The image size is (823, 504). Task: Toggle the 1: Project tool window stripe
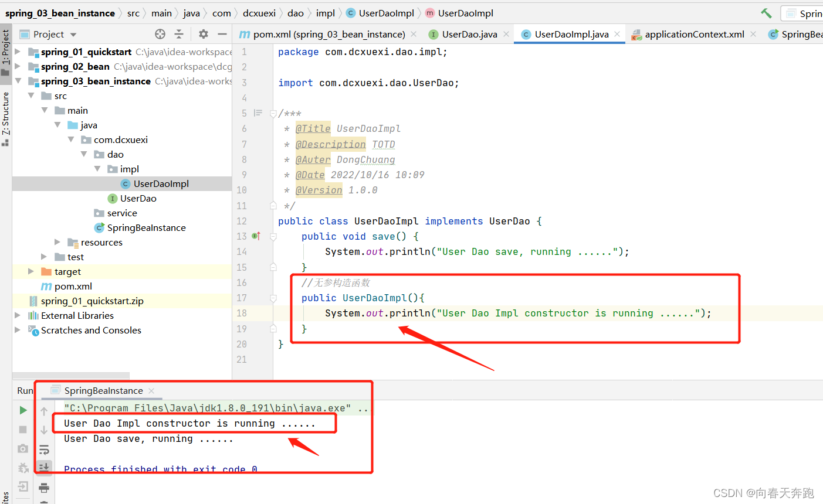click(x=6, y=53)
